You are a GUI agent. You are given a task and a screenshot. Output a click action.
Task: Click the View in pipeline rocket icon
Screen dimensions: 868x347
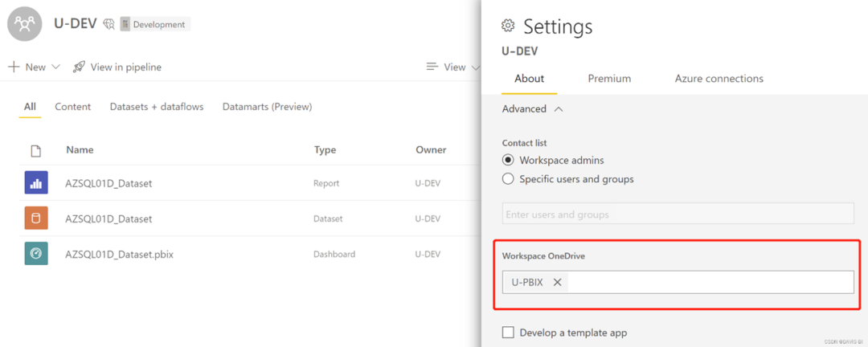pyautogui.click(x=79, y=67)
